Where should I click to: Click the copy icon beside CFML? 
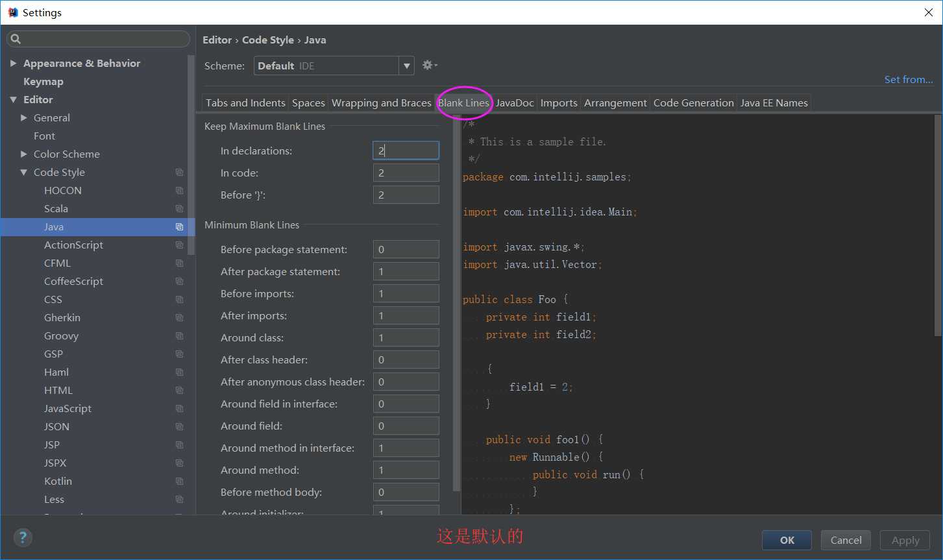[180, 263]
